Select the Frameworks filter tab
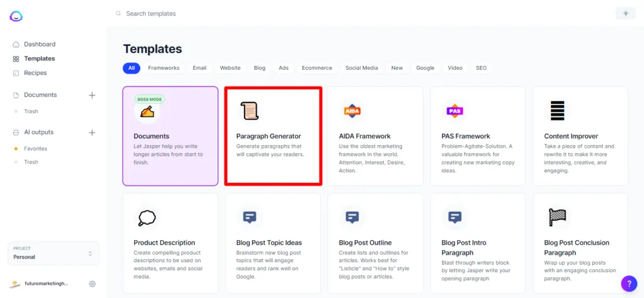The height and width of the screenshot is (298, 644). [x=164, y=68]
